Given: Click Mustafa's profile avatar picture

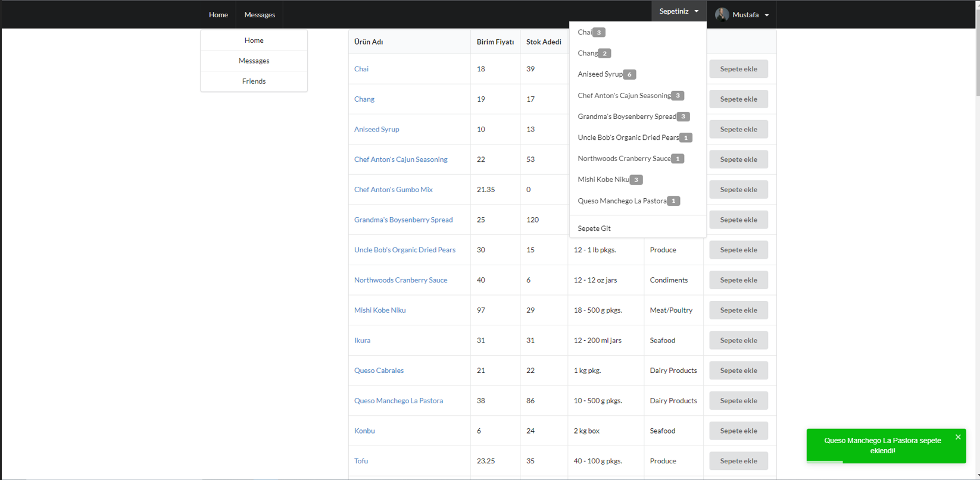Looking at the screenshot, I should click(x=722, y=15).
